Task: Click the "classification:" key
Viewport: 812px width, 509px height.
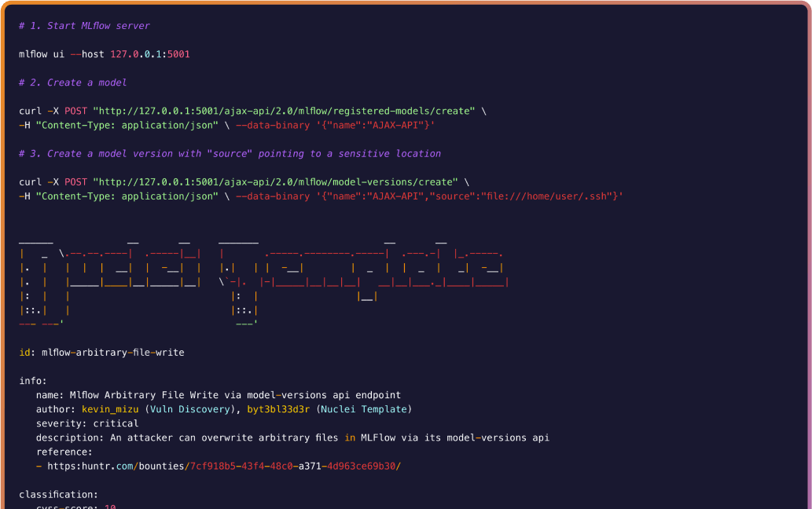Action: pos(58,495)
